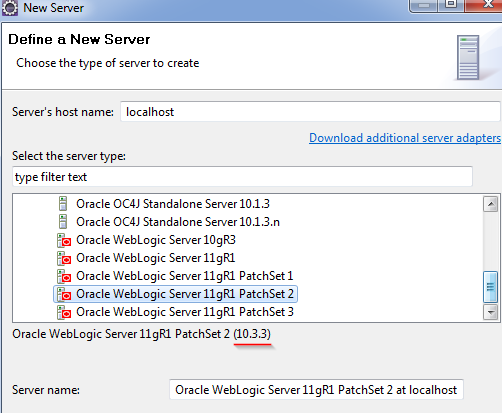Open Download additional server adapters link
This screenshot has height=413, width=502.
click(405, 138)
